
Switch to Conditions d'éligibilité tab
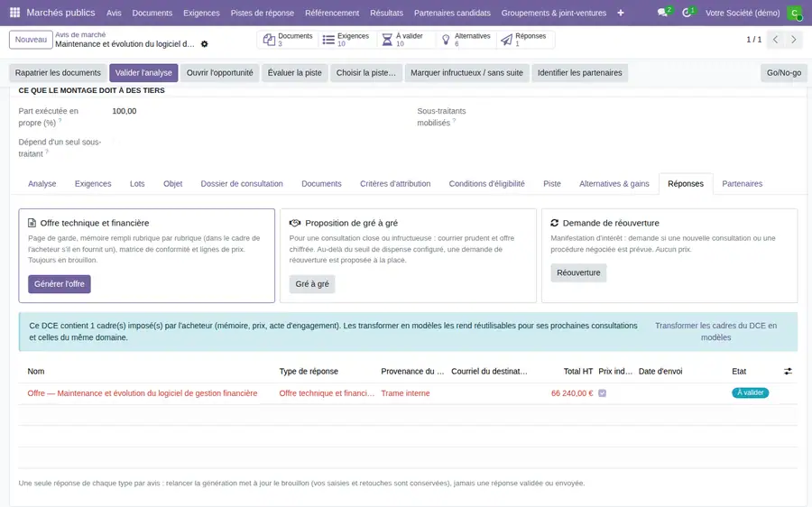click(487, 184)
